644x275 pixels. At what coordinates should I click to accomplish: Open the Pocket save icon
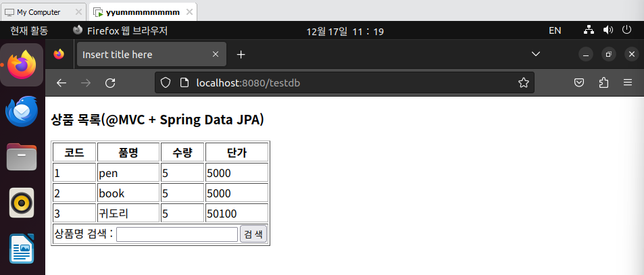coord(579,83)
